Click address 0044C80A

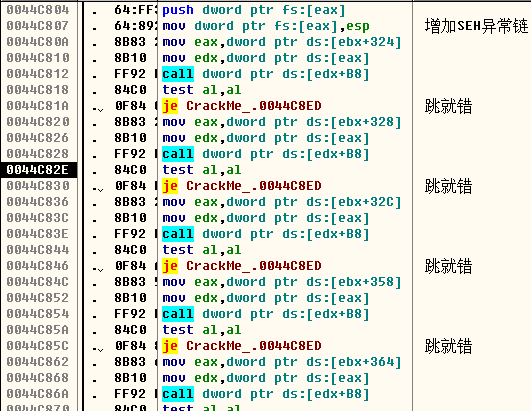tap(38, 42)
